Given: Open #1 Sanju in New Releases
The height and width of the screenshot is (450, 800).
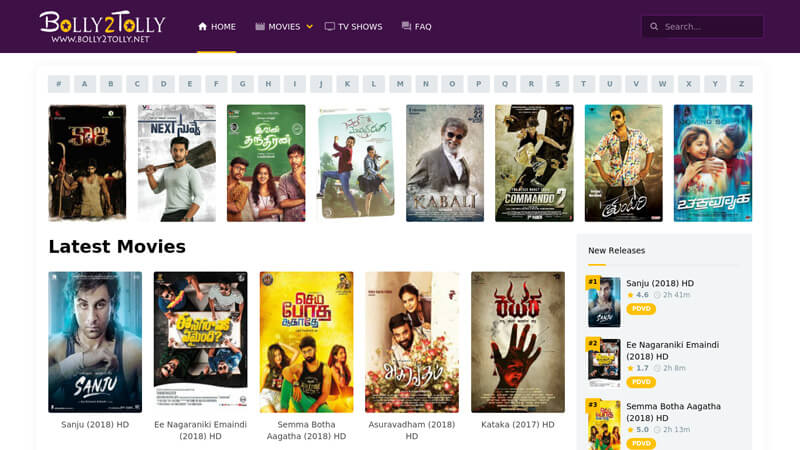Looking at the screenshot, I should [x=660, y=283].
